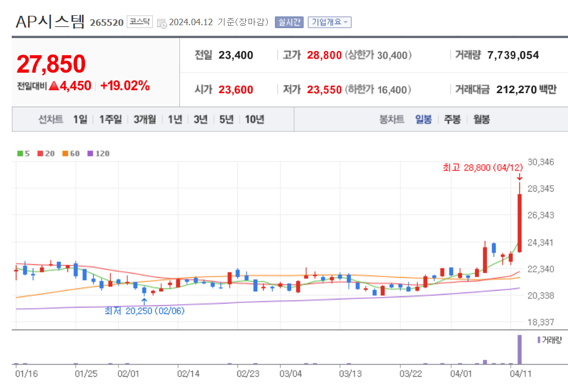The width and height of the screenshot is (568, 392).
Task: Click the 최저 20,250 (02/06) marker
Action: (145, 311)
